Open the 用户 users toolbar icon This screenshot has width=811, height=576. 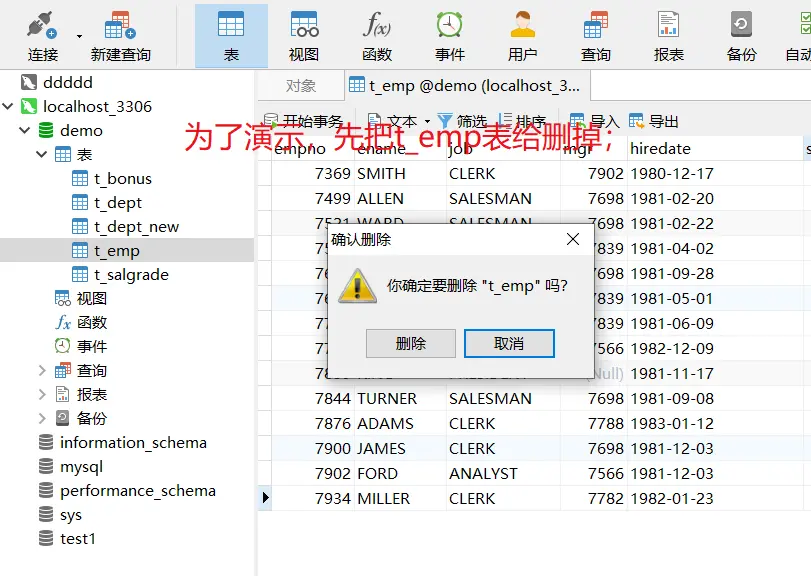(x=522, y=36)
